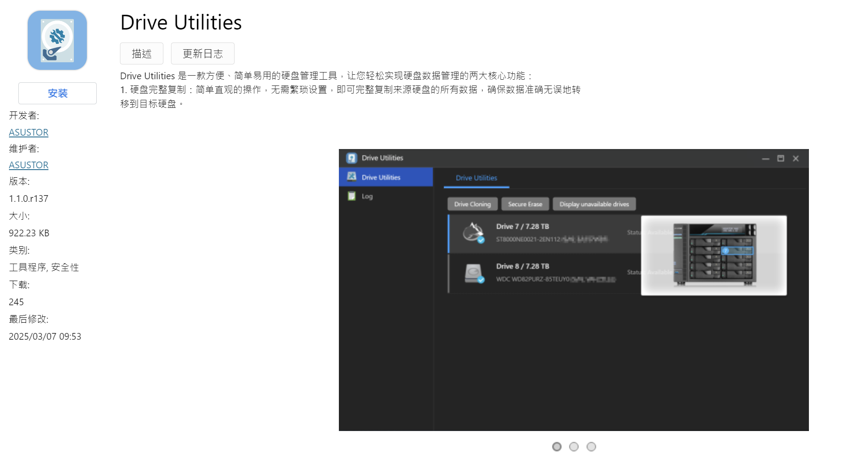Click the category text 工具程序, 安全性
The image size is (868, 461).
pyautogui.click(x=44, y=267)
